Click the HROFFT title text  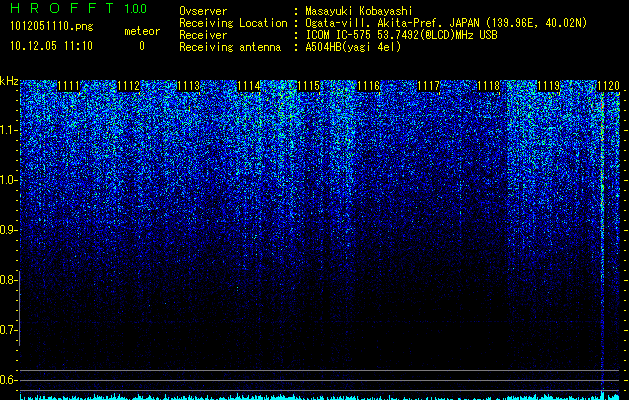tap(63, 8)
